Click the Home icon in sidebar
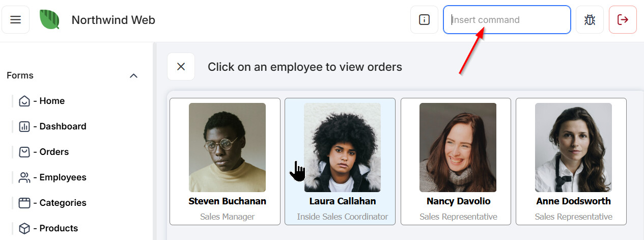Image resolution: width=644 pixels, height=240 pixels. click(24, 101)
